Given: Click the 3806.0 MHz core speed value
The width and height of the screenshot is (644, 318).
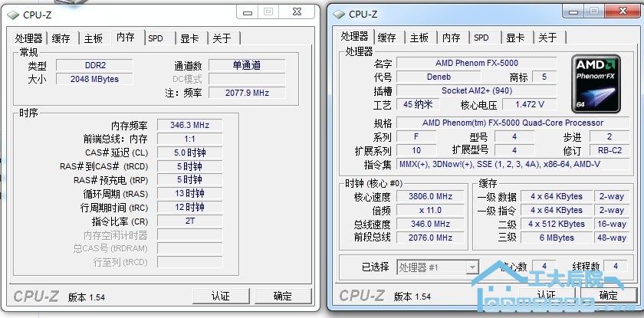Looking at the screenshot, I should pos(430,196).
